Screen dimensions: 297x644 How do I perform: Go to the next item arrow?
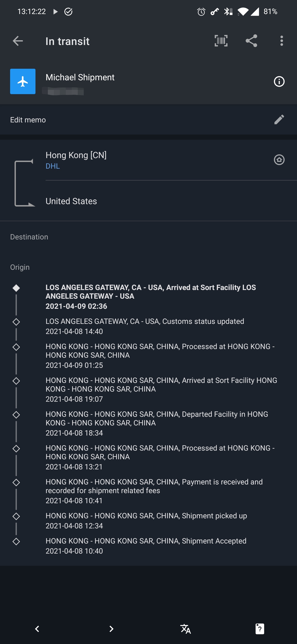[111, 629]
